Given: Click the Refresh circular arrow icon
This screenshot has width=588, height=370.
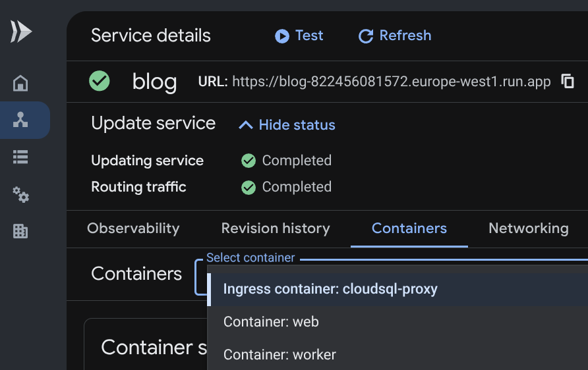Looking at the screenshot, I should point(366,36).
